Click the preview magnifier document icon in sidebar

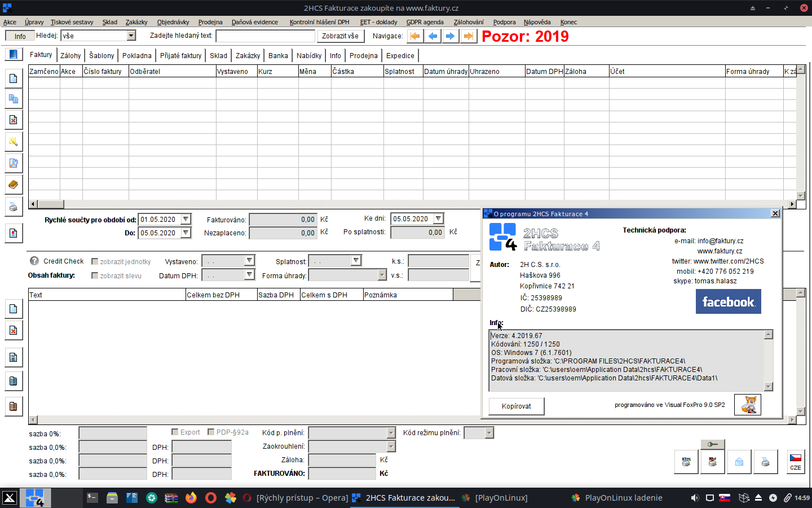click(x=14, y=163)
